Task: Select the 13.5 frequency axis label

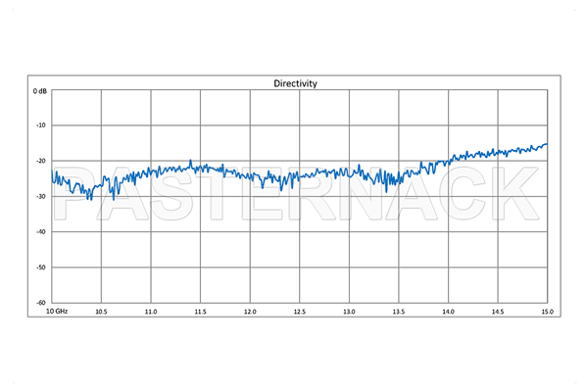Action: pyautogui.click(x=398, y=312)
